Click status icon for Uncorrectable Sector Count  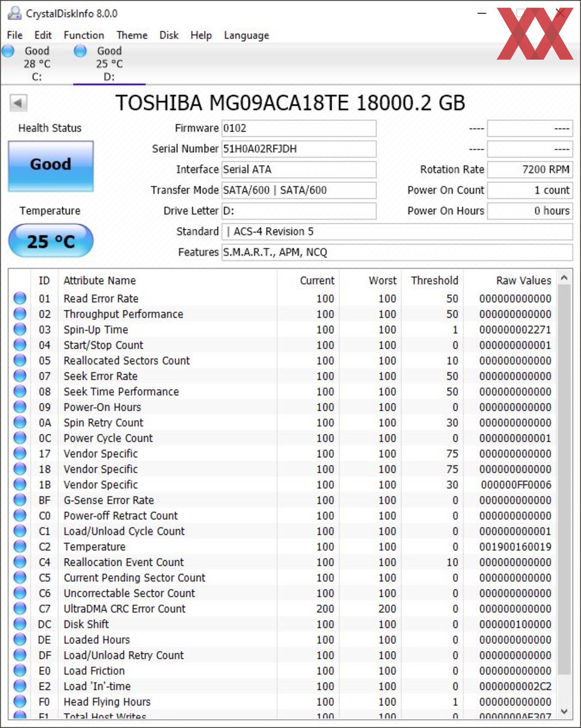click(x=20, y=593)
